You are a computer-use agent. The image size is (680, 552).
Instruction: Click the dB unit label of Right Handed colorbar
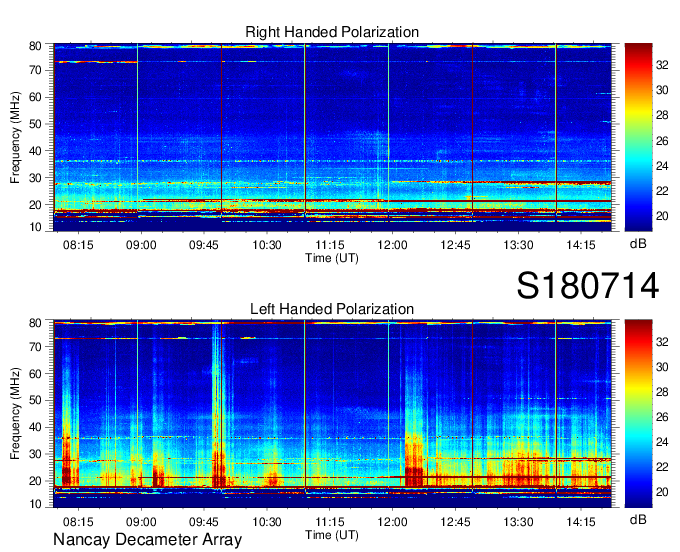click(x=638, y=244)
